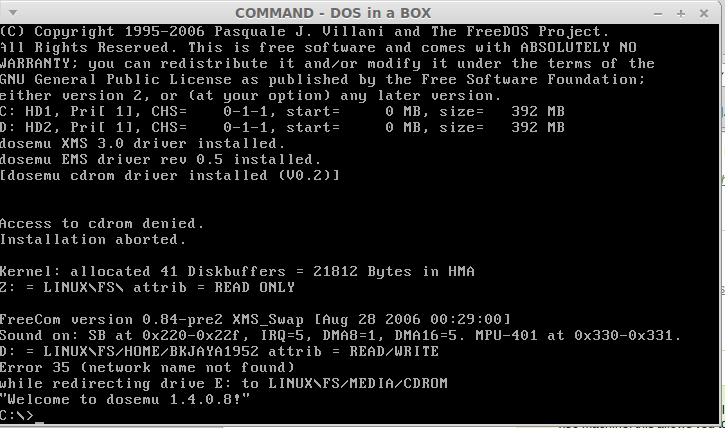The width and height of the screenshot is (725, 428).
Task: Click the 'All Rights Reserved' line
Action: click(x=319, y=48)
